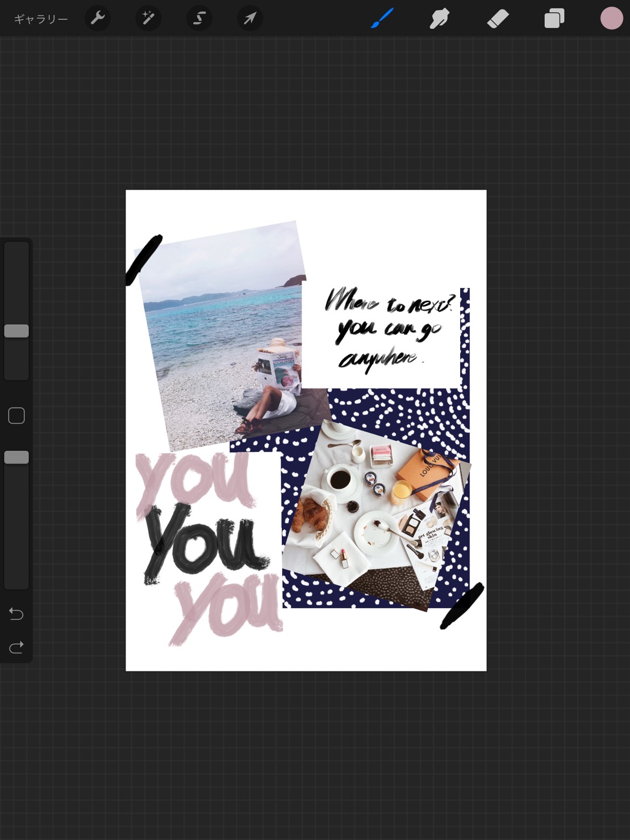Activate the Selection S-shaped tool
Screen dimensions: 630x840
click(x=199, y=19)
